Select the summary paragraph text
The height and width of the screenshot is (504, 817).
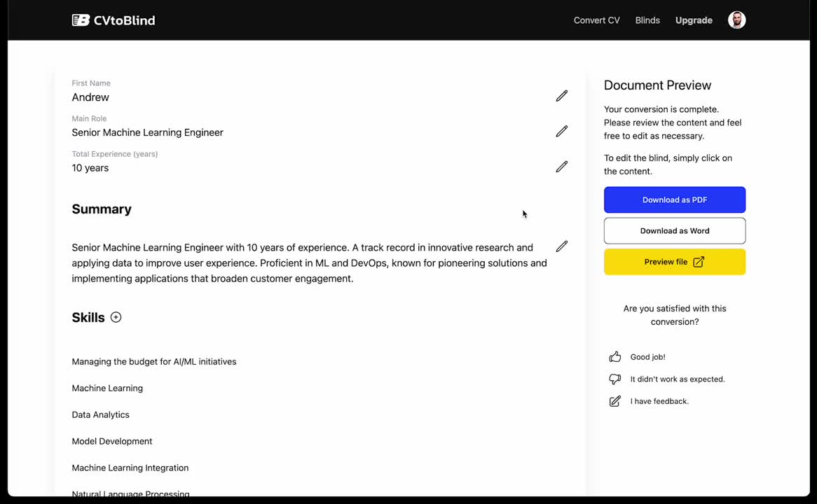[x=309, y=263]
